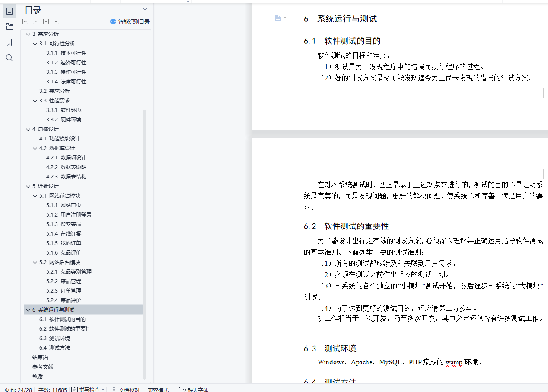This screenshot has height=392, width=548.
Task: Collapse the 3 需求分析 tree node
Action: point(28,34)
